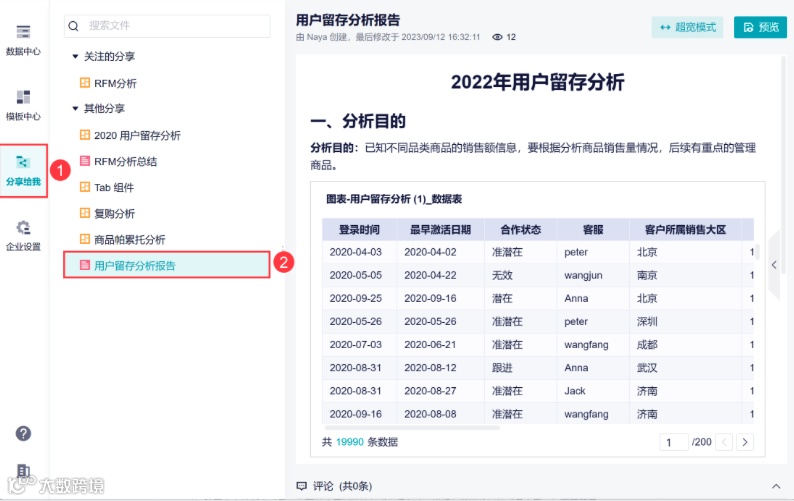
Task: Collapse the 其他分享 tree group
Action: pyautogui.click(x=75, y=108)
